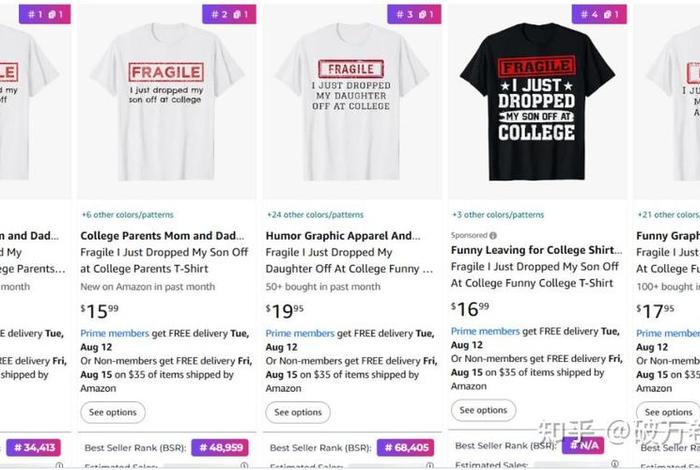Click the #2 rank badge icon
Image resolution: width=700 pixels, height=470 pixels.
click(229, 14)
